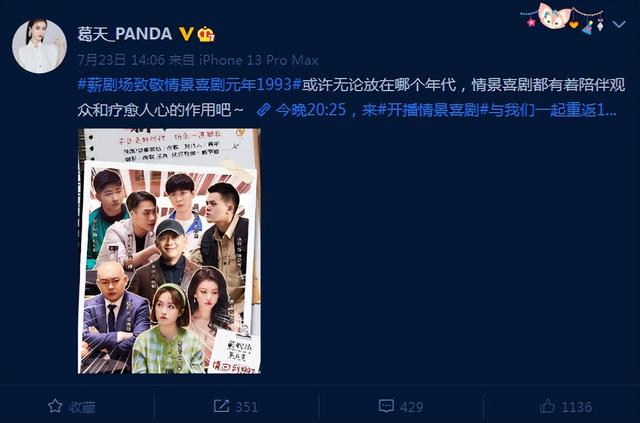The image size is (640, 423).
Task: Click the cartoon fox decoration banner
Action: click(x=563, y=18)
